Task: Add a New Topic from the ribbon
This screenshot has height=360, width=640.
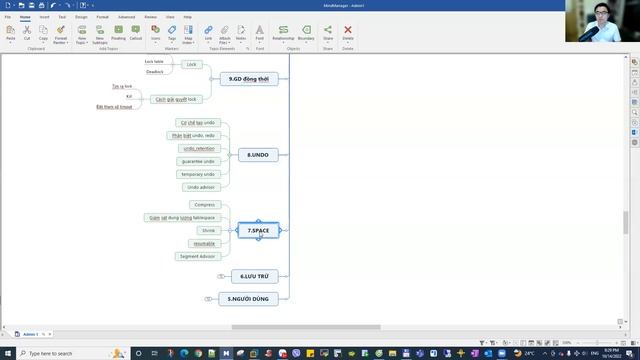Action: tap(82, 30)
